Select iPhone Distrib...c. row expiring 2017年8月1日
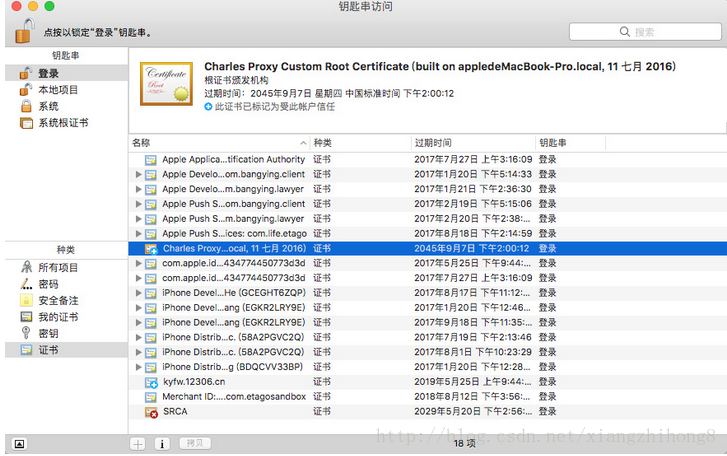Screen dimensions: 727x456 coord(427,352)
